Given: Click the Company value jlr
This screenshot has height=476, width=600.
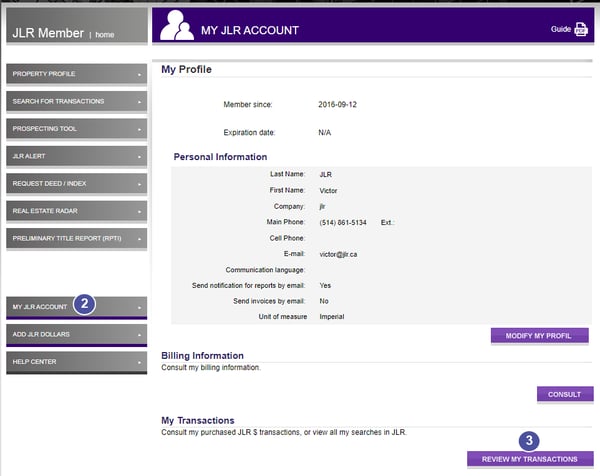Looking at the screenshot, I should (x=322, y=207).
